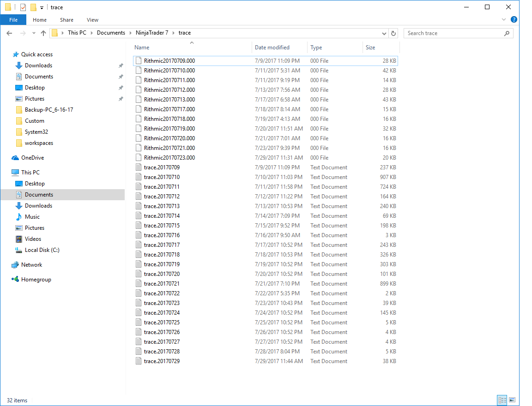Image resolution: width=532 pixels, height=406 pixels.
Task: Click the Forward navigation arrow
Action: click(23, 33)
